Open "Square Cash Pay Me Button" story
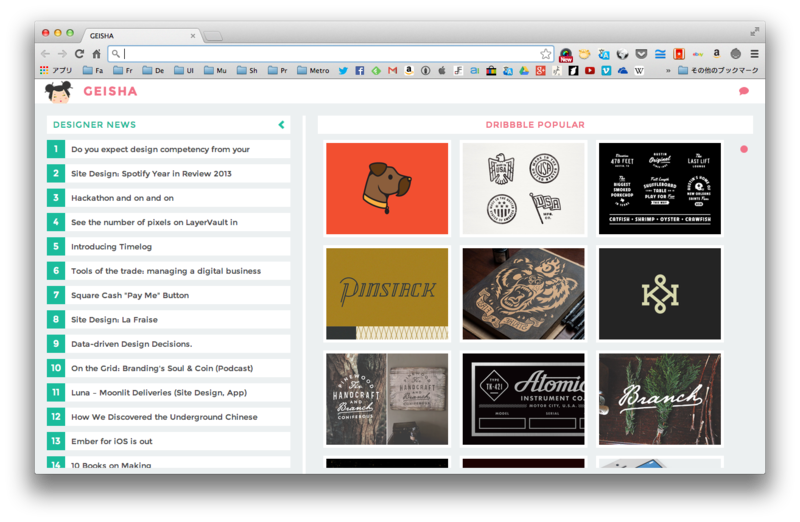 pyautogui.click(x=168, y=295)
